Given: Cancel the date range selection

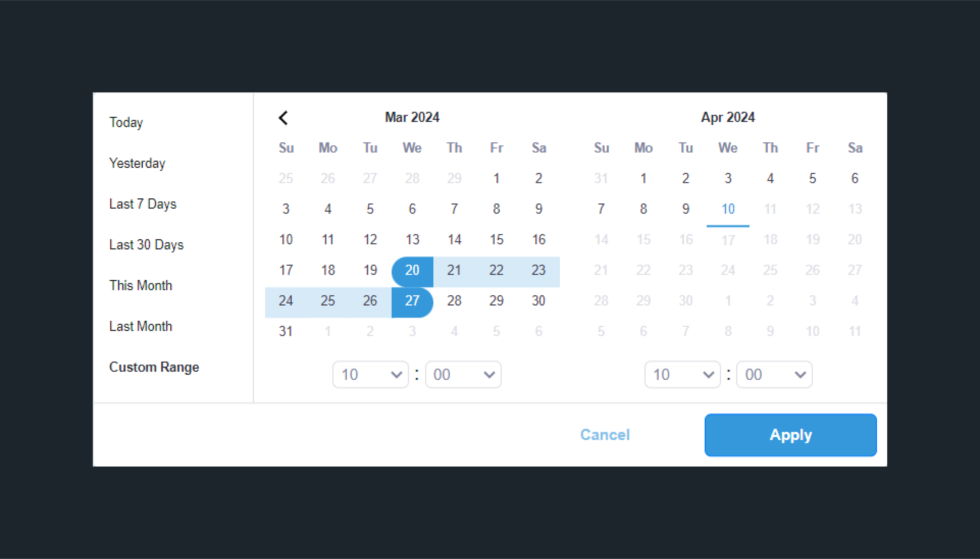Looking at the screenshot, I should 605,435.
